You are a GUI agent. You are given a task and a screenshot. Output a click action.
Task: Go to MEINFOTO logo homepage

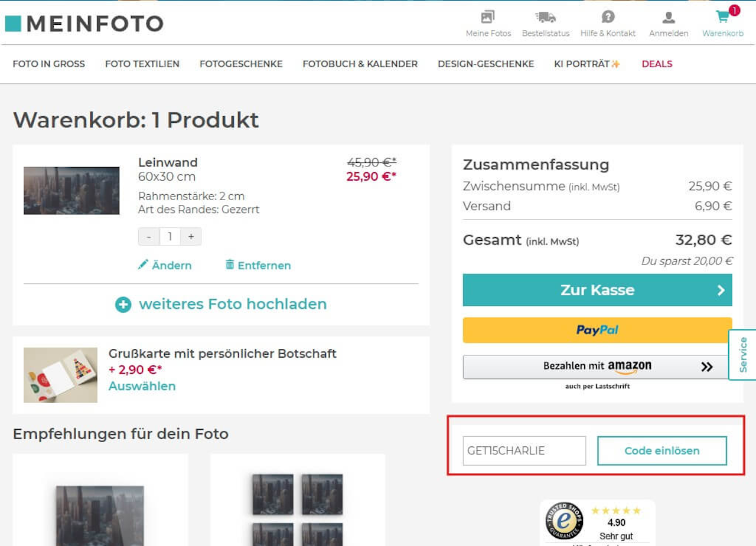tap(84, 24)
